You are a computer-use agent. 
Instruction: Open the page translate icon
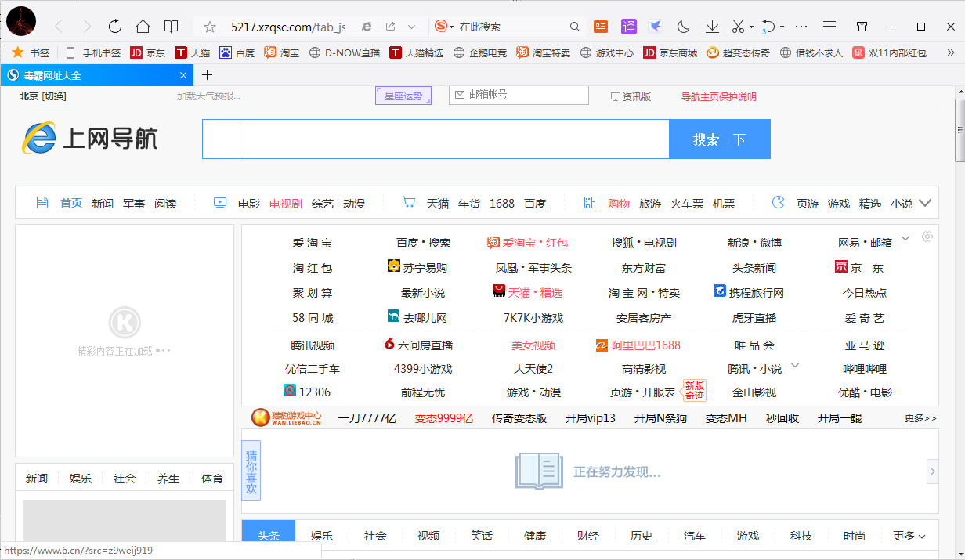(629, 26)
